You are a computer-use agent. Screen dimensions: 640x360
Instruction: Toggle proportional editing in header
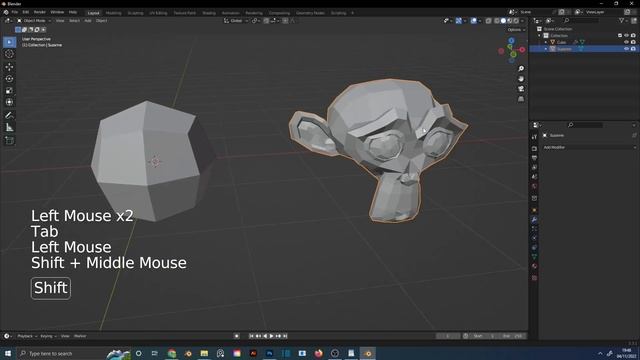(x=285, y=21)
